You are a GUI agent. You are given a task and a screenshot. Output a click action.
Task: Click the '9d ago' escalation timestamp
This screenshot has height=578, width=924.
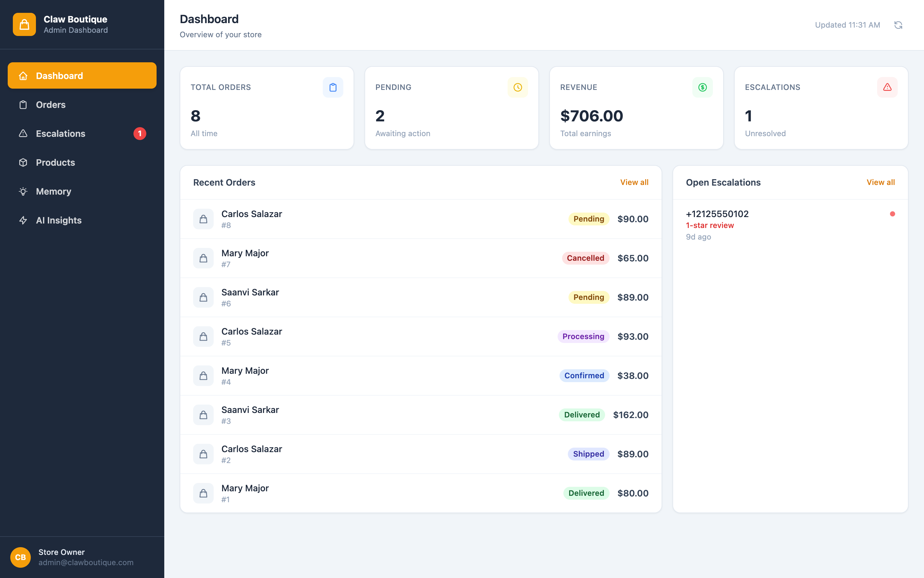[698, 237]
